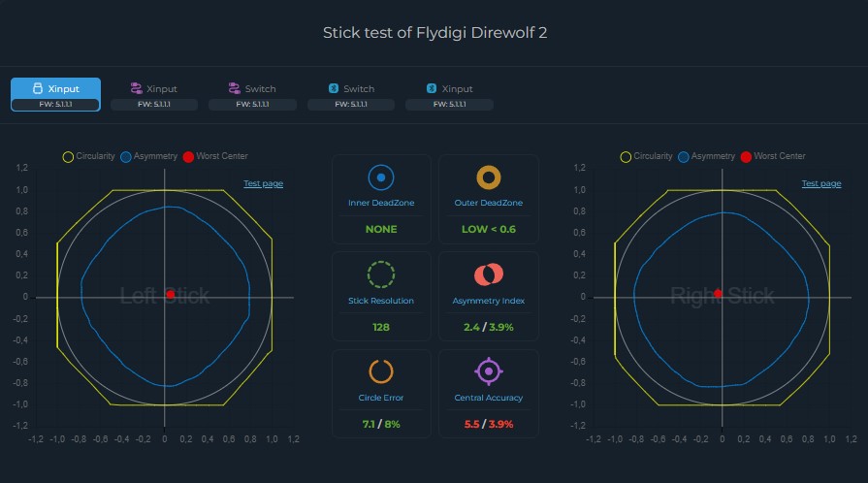Viewport: 868px width, 483px height.
Task: Click the Asymmetry Index label
Action: (x=489, y=301)
